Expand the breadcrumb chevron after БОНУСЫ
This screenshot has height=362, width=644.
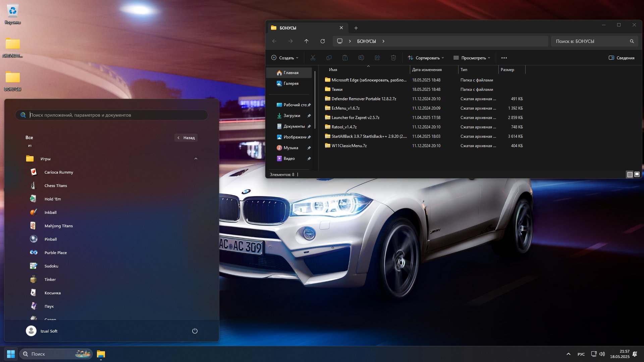click(x=383, y=41)
